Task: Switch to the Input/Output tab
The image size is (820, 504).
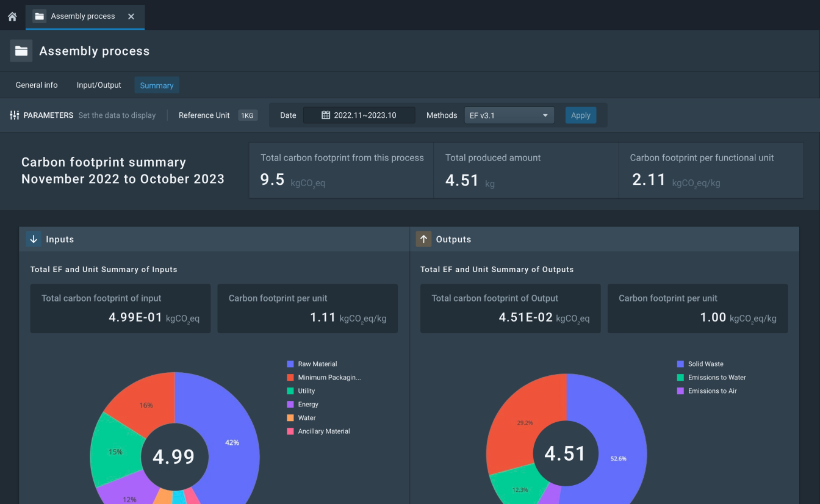Action: coord(99,85)
